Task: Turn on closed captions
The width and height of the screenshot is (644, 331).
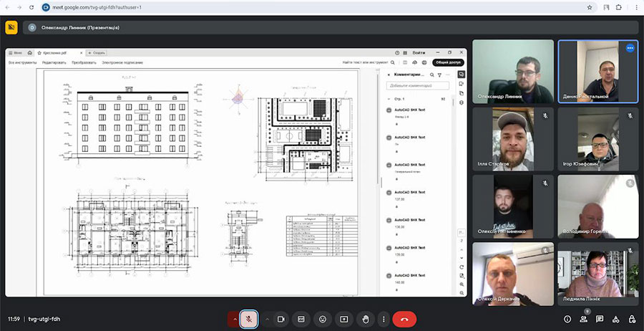Action: point(302,319)
